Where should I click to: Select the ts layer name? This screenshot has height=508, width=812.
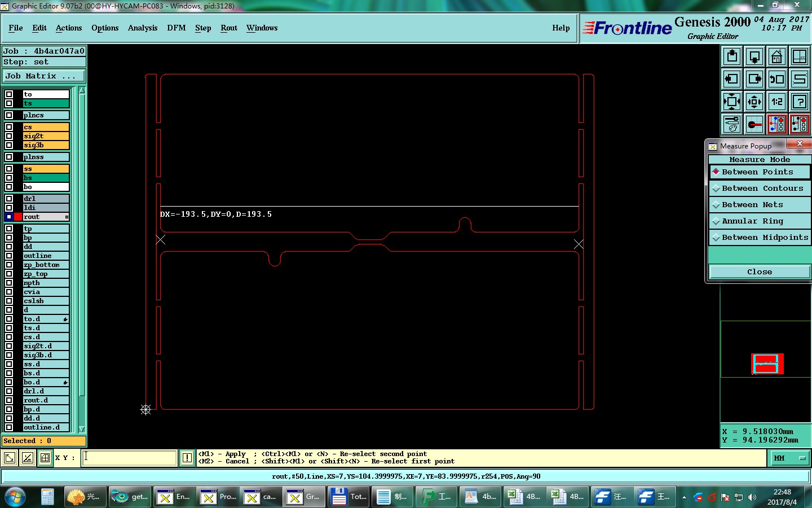point(46,103)
